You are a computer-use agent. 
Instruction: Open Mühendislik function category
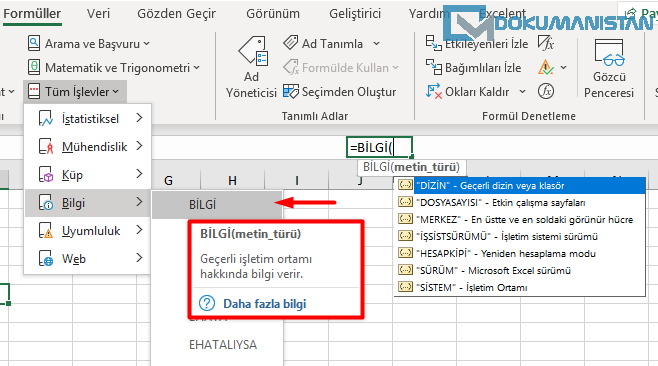pyautogui.click(x=88, y=146)
